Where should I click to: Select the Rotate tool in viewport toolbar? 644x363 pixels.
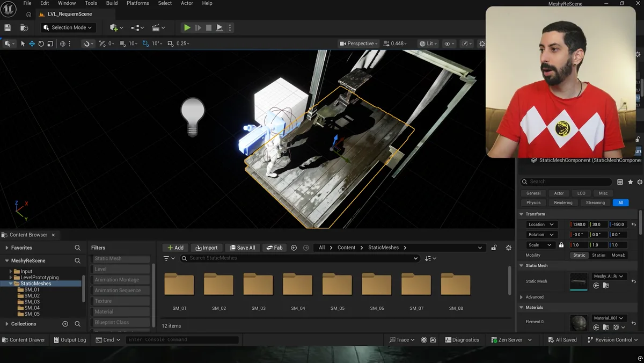tap(40, 43)
